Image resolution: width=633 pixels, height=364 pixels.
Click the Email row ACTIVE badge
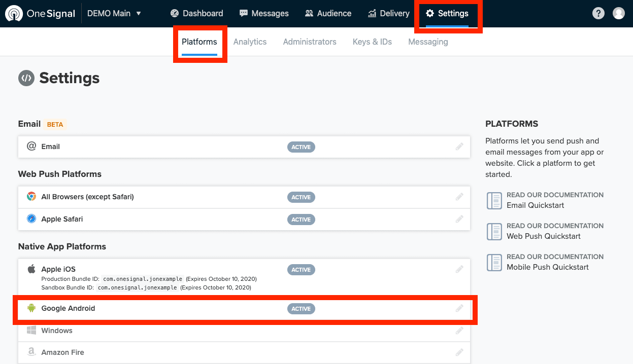[301, 147]
